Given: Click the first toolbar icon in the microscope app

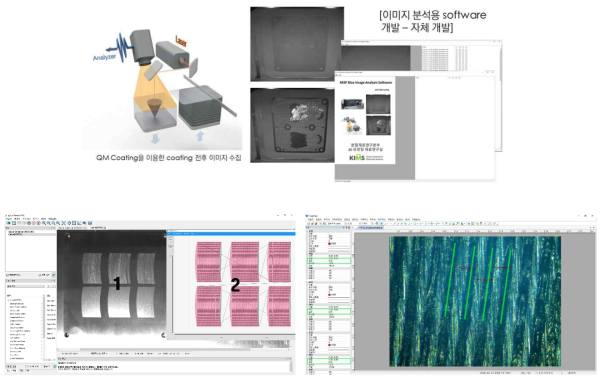Looking at the screenshot, I should (309, 223).
